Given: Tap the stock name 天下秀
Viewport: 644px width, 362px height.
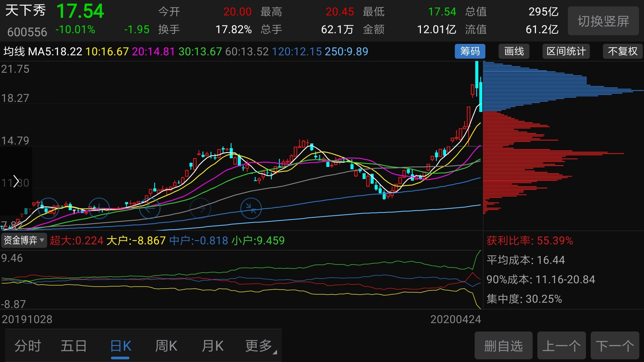Looking at the screenshot, I should click(x=25, y=11).
